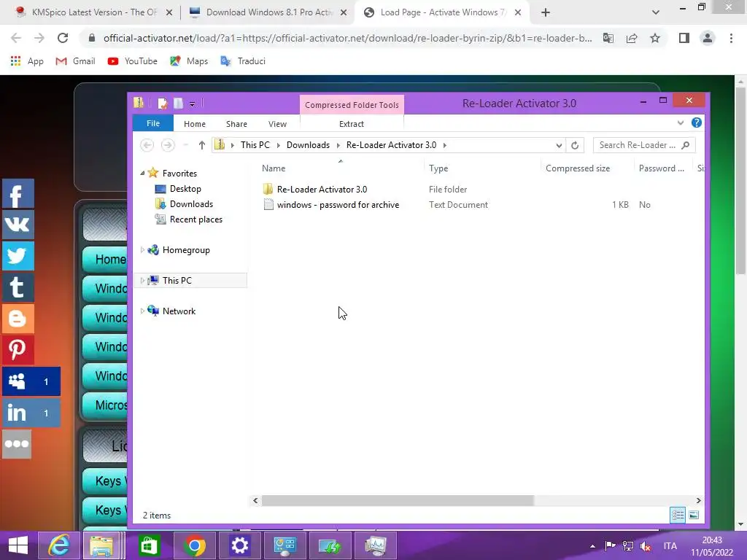Click muted volume icon in tray

646,546
